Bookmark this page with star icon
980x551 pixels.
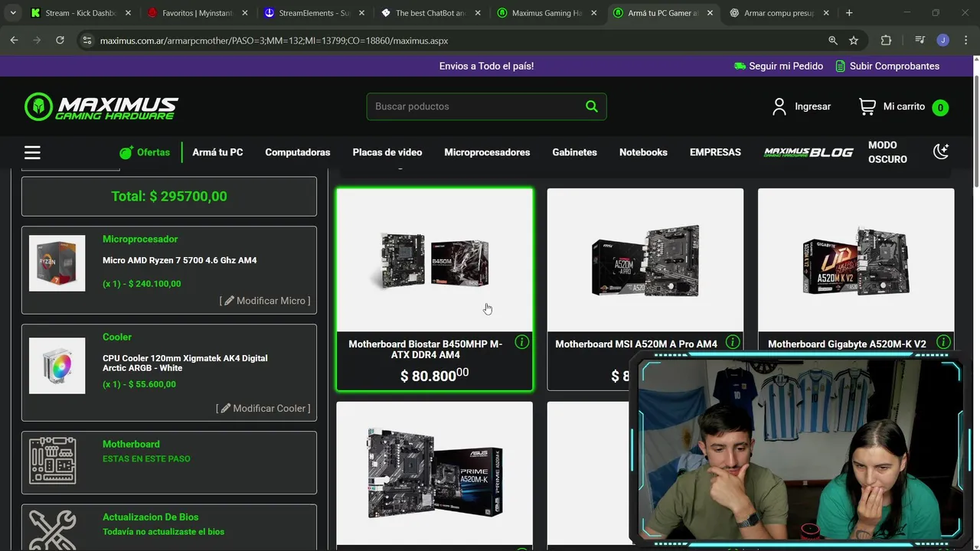(x=854, y=41)
